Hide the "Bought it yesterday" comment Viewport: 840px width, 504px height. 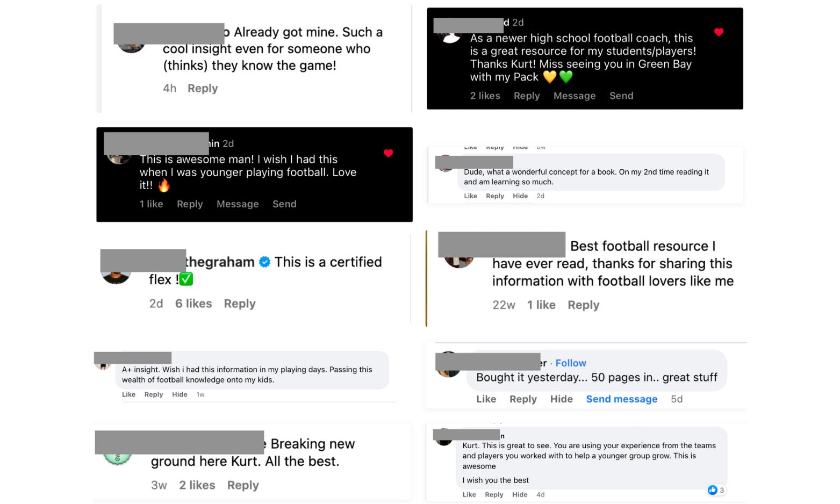point(561,399)
